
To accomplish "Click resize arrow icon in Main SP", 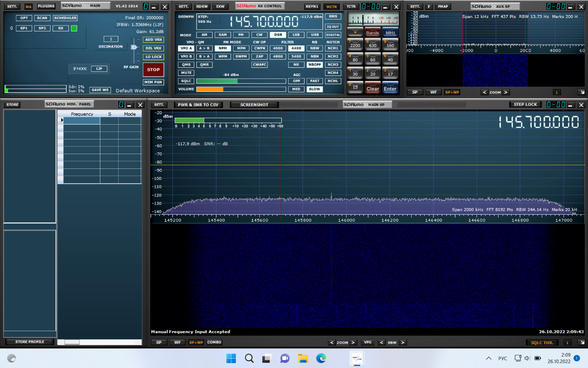I will (x=582, y=342).
